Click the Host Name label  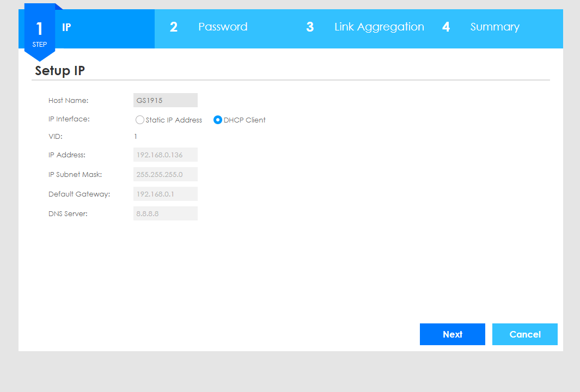pos(69,101)
